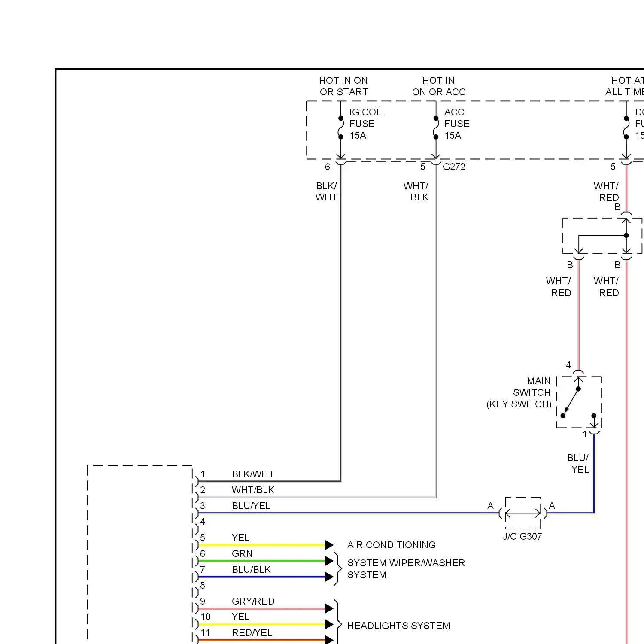The width and height of the screenshot is (644, 644).
Task: Click the arrowhead ending the pin 5 YEL wire
Action: tap(329, 545)
